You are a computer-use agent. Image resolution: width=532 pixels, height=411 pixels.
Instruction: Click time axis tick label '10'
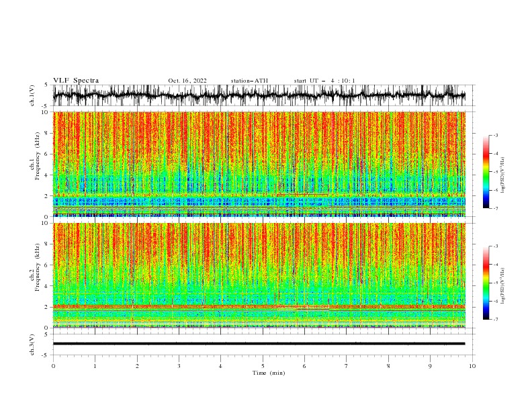pyautogui.click(x=472, y=366)
